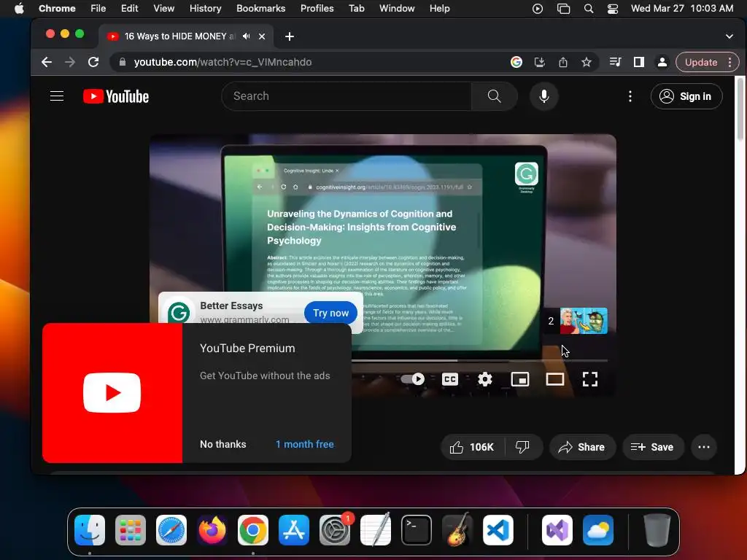Open Spotlight search in menu bar

tap(589, 9)
